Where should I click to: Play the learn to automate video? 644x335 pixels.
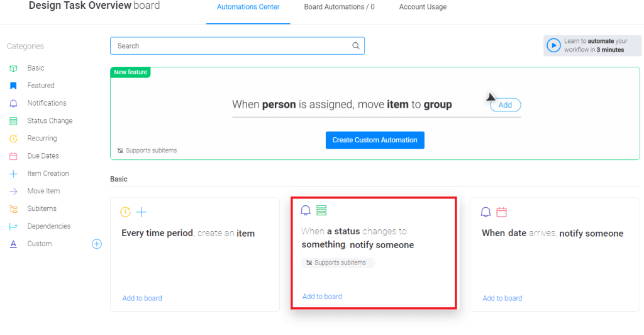(553, 45)
